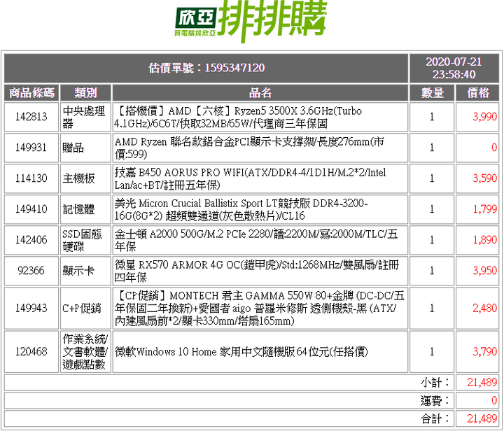Click the subtotal value 21,489 beside 小計
This screenshot has height=431, width=504.
[482, 383]
